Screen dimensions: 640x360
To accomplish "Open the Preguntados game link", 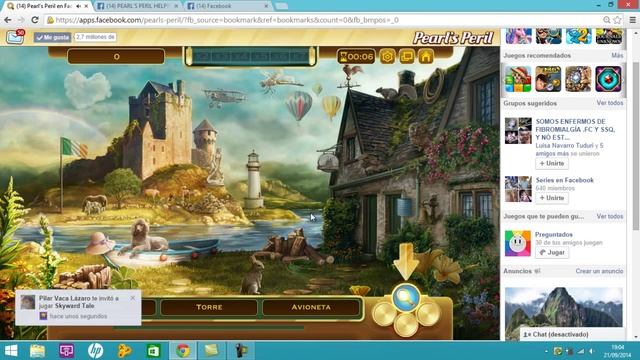I will (x=554, y=235).
